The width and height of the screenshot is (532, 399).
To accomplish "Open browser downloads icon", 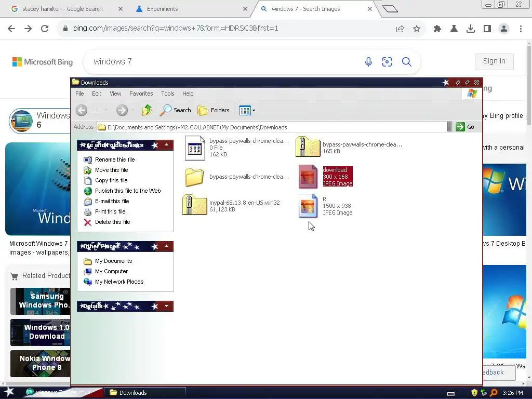I will point(471,29).
